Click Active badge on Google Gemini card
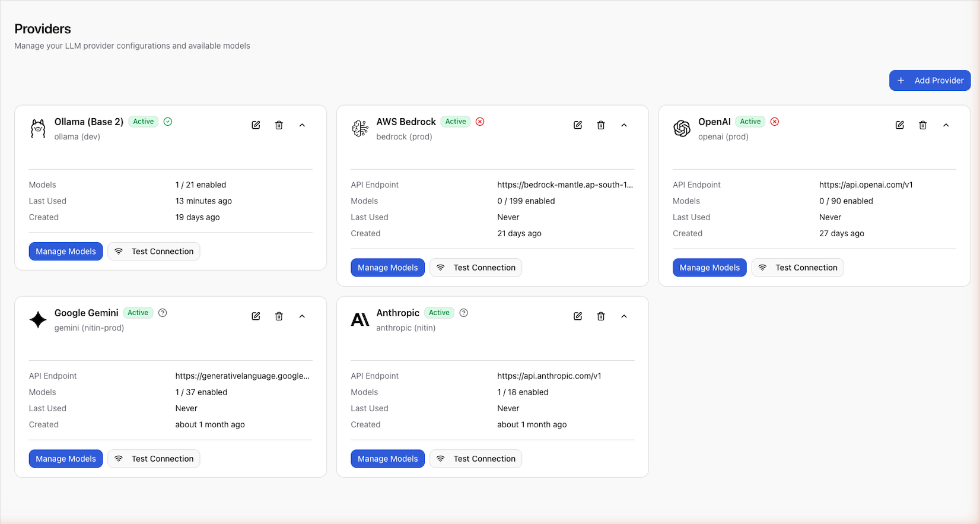 tap(138, 313)
